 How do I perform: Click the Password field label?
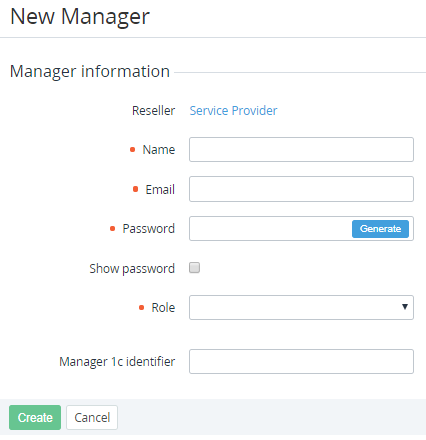pos(149,229)
